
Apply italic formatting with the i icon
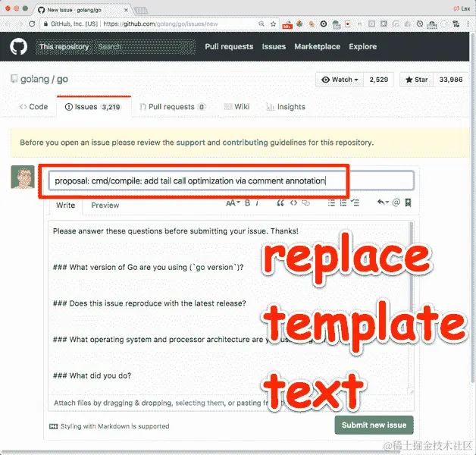coord(257,202)
